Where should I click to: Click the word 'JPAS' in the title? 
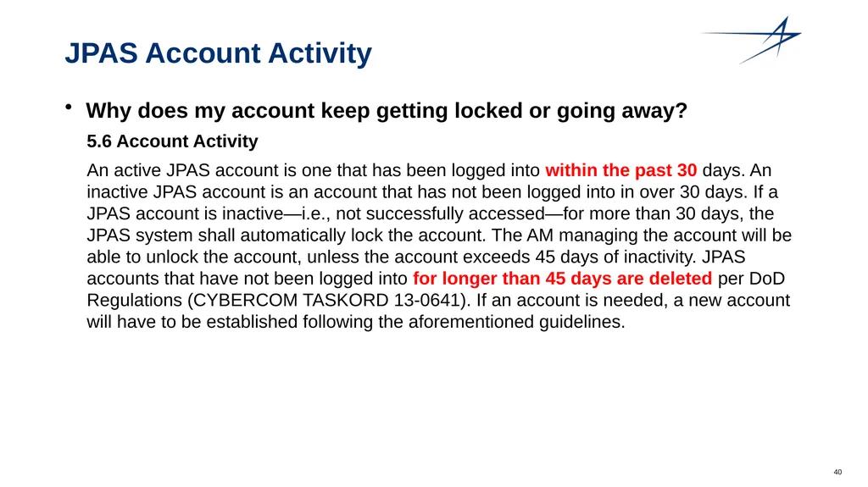[x=101, y=53]
